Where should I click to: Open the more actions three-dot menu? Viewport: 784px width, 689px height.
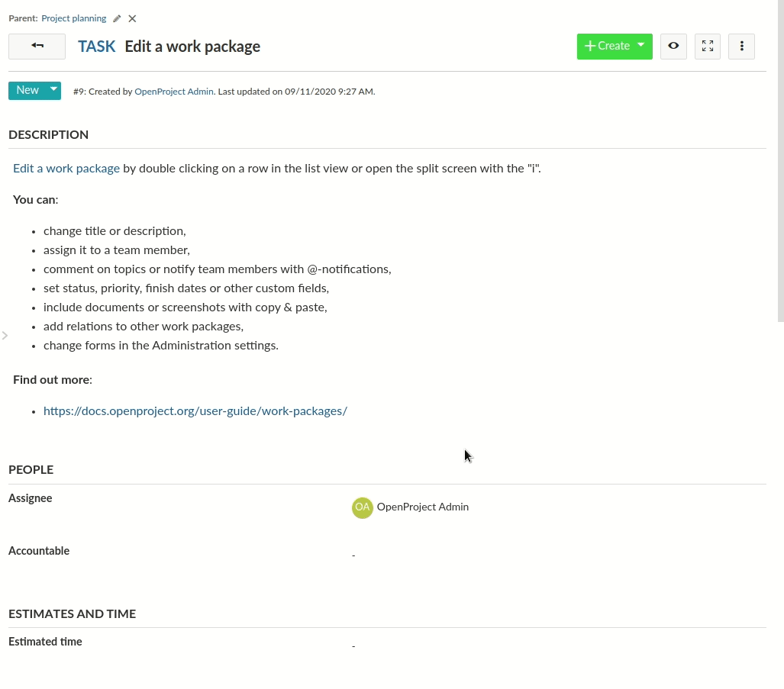click(741, 47)
